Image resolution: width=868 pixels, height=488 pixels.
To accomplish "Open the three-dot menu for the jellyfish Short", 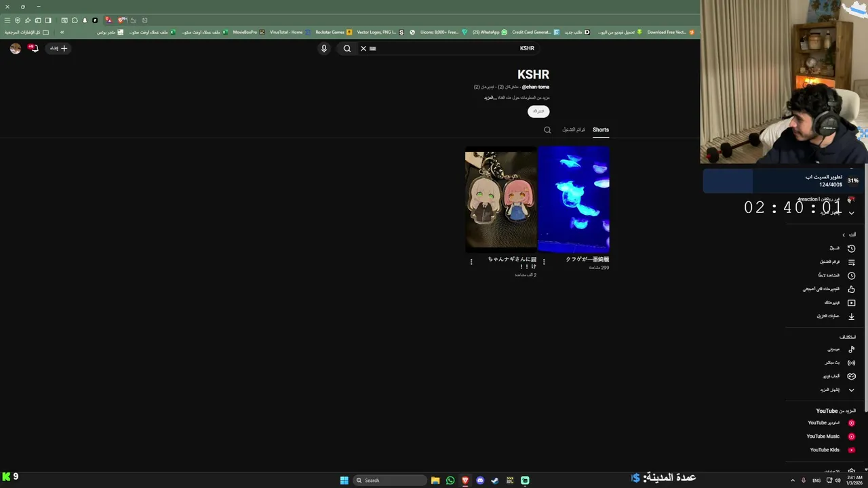I will (x=544, y=262).
